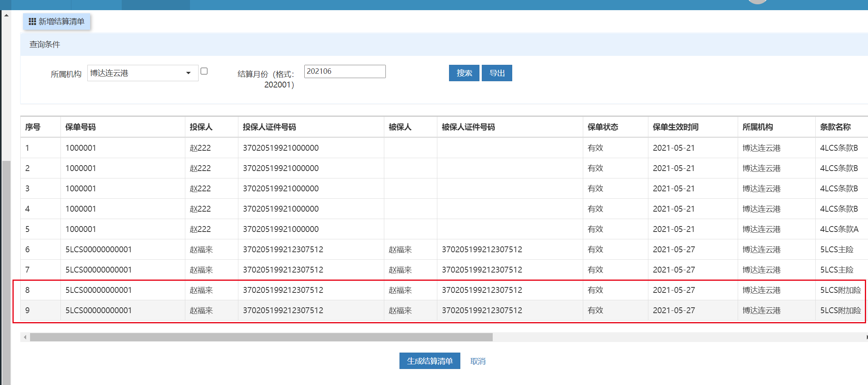The image size is (868, 385).
Task: Tick the checkbox beside the 所属机构 dropdown
Action: (x=204, y=71)
